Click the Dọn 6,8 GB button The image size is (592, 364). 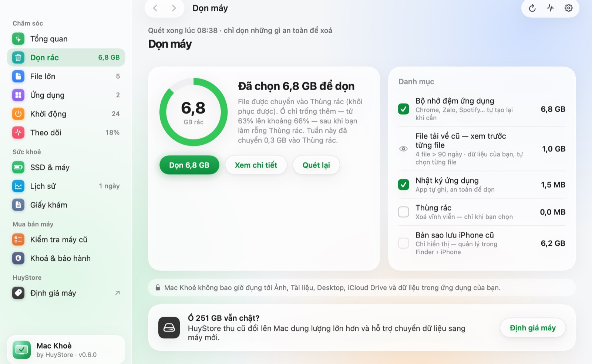coord(189,165)
